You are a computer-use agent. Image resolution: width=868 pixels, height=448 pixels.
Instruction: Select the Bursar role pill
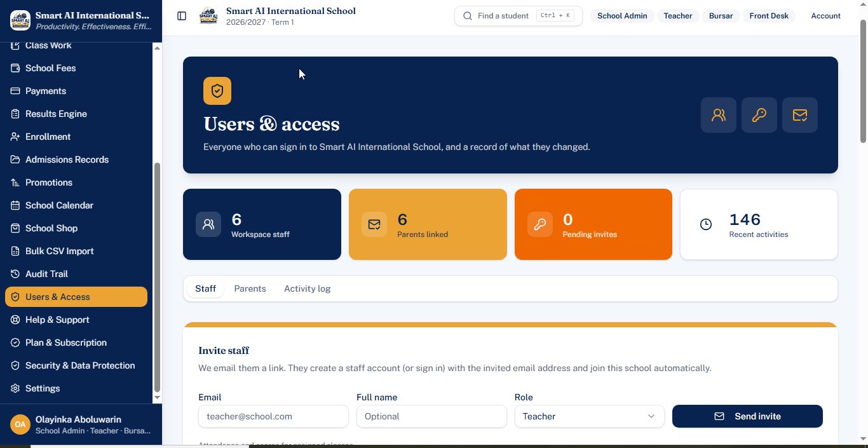pos(721,16)
